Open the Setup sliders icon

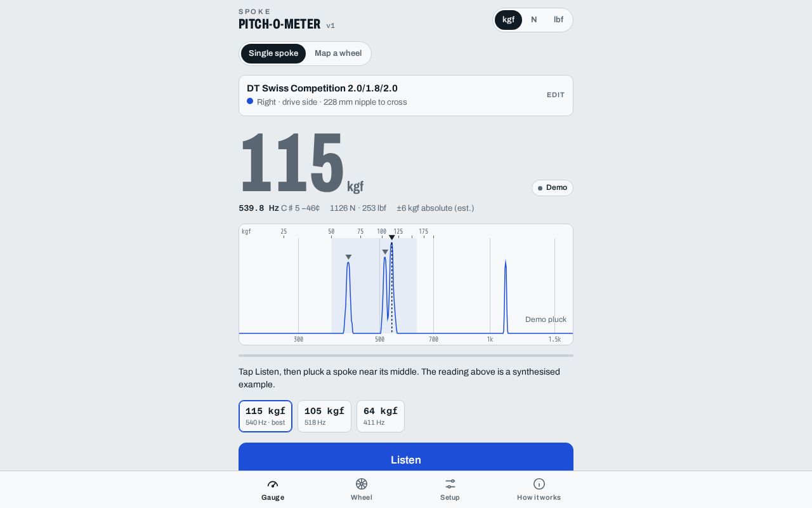(x=450, y=484)
